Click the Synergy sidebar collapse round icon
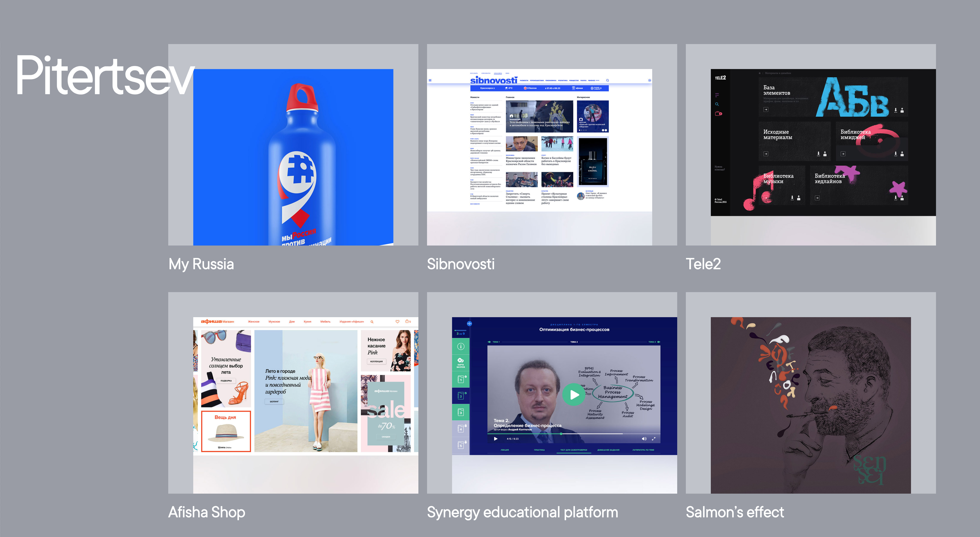 tap(470, 323)
